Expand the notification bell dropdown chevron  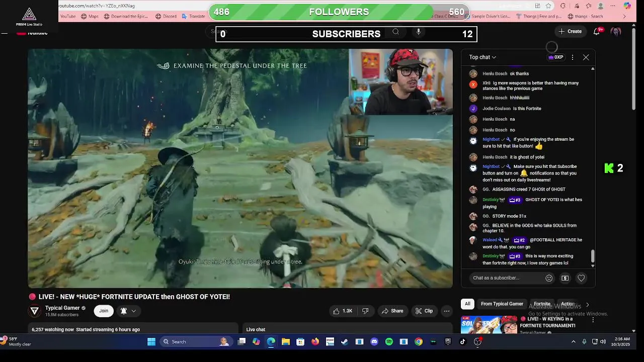click(x=134, y=311)
